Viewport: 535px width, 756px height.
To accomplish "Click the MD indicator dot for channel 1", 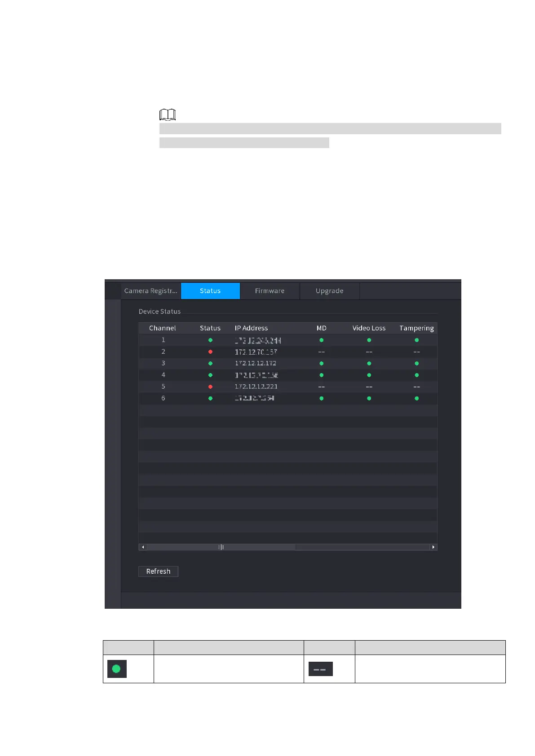I will [x=322, y=340].
